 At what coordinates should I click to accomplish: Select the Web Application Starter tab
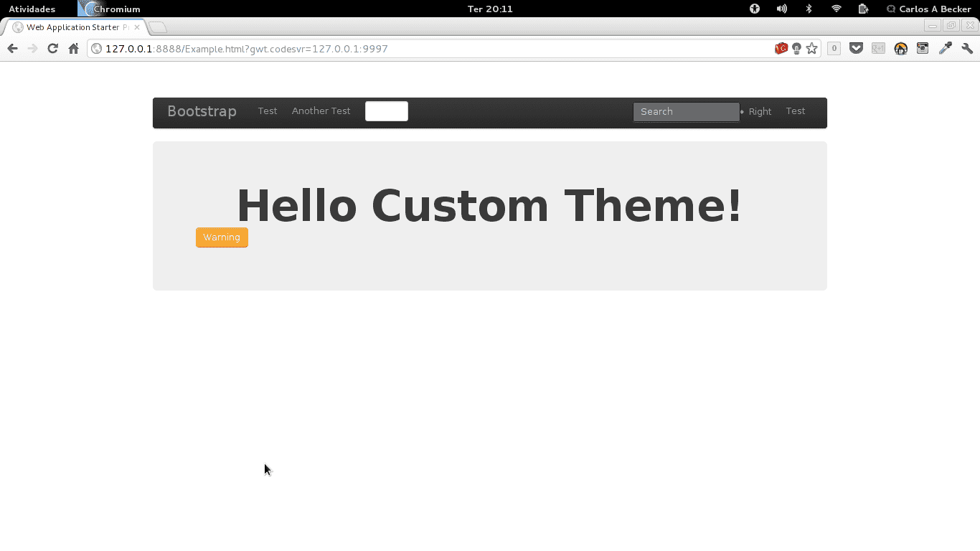click(75, 27)
